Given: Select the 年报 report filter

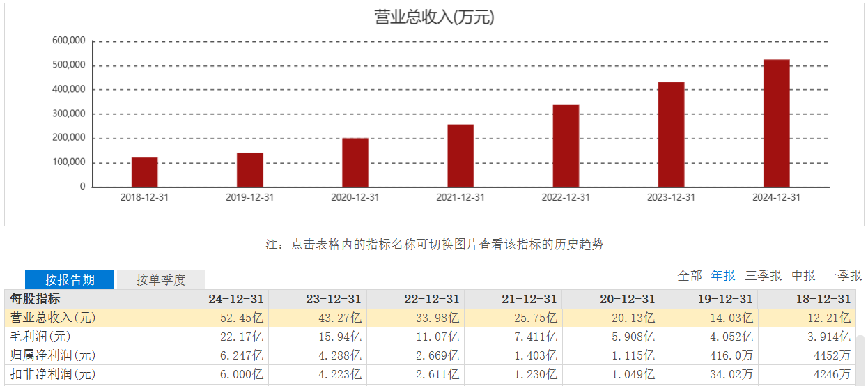Looking at the screenshot, I should tap(723, 276).
